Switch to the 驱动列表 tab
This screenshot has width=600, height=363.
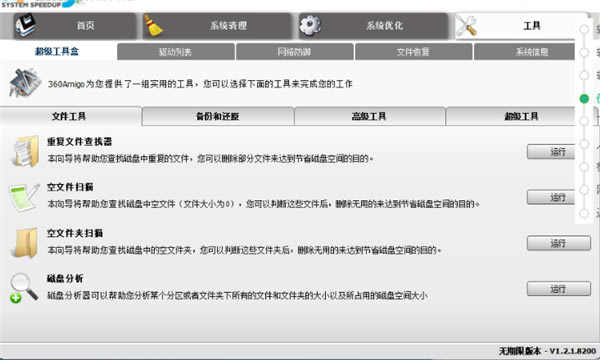176,52
